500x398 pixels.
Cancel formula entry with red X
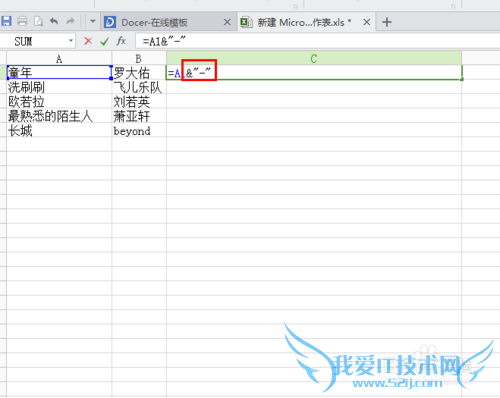(x=88, y=41)
